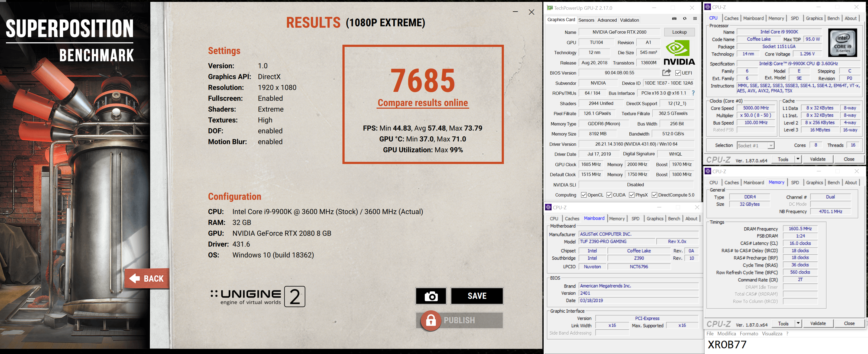This screenshot has width=868, height=354.
Task: Click Validate in the CPU-Z CPU window
Action: [x=817, y=159]
